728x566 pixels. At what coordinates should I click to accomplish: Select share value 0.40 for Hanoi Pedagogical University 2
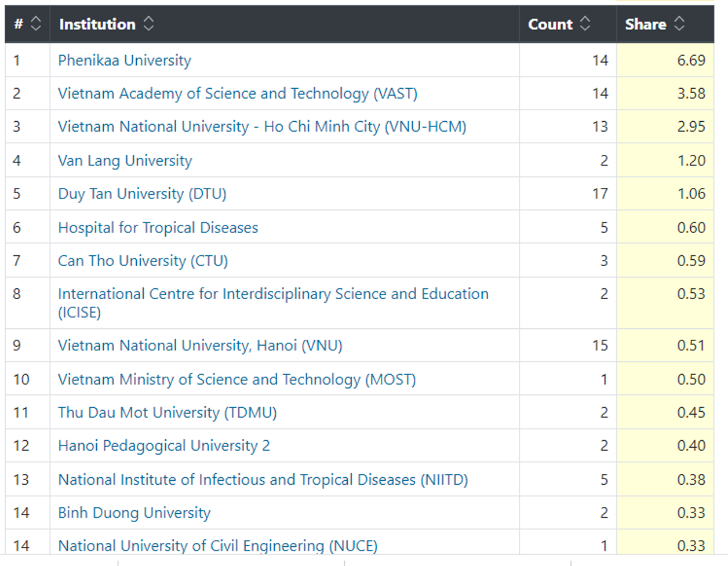pyautogui.click(x=691, y=446)
